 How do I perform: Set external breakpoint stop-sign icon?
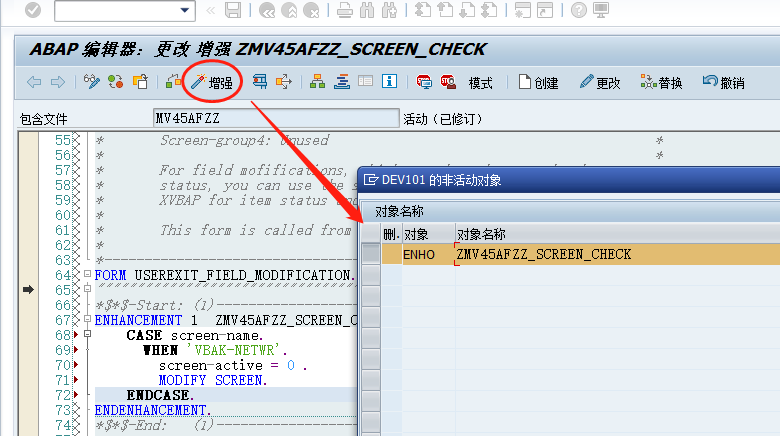click(x=448, y=82)
